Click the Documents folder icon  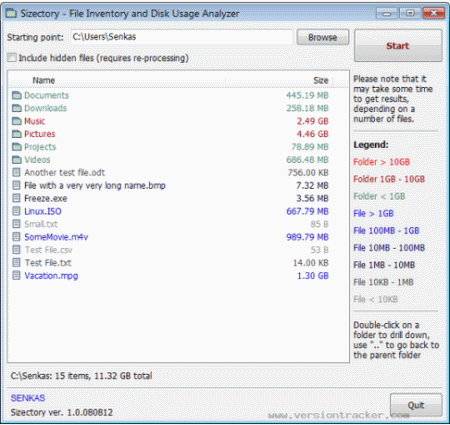[17, 95]
